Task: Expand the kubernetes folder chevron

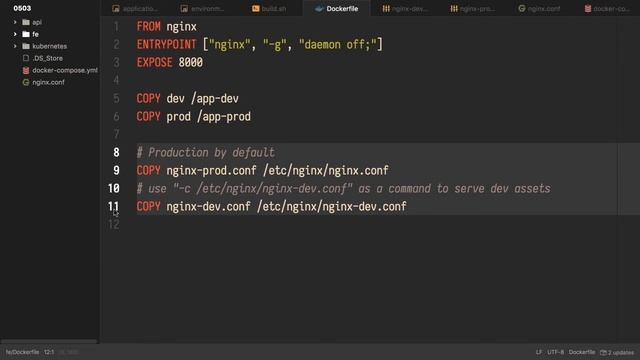Action: (15, 46)
